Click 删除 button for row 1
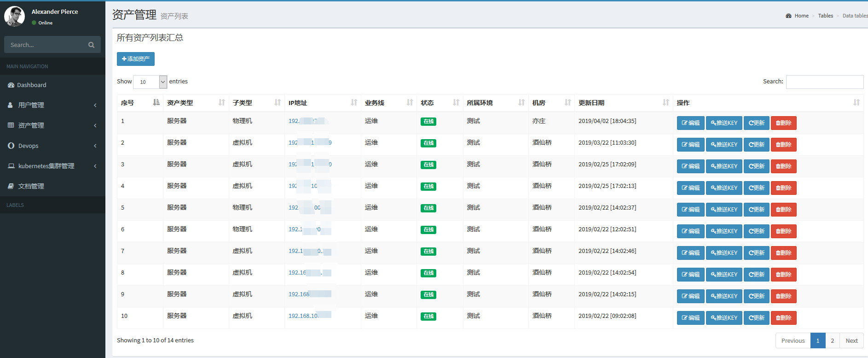868x358 pixels. pos(783,123)
